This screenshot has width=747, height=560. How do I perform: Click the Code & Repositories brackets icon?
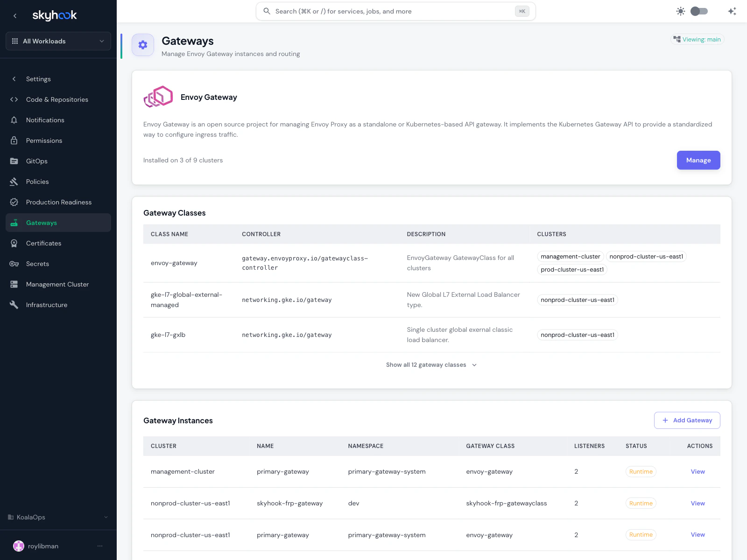(14, 99)
